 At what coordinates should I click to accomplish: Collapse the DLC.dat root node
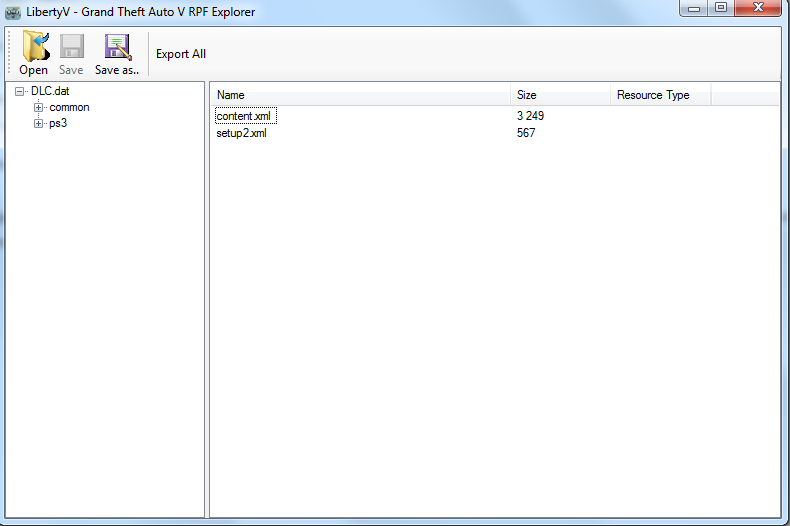pos(19,92)
